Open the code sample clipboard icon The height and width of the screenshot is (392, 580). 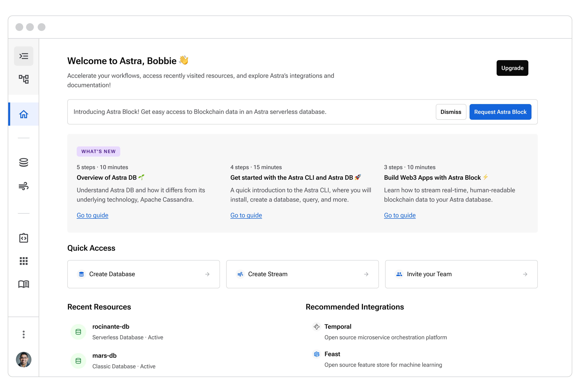[x=23, y=238]
